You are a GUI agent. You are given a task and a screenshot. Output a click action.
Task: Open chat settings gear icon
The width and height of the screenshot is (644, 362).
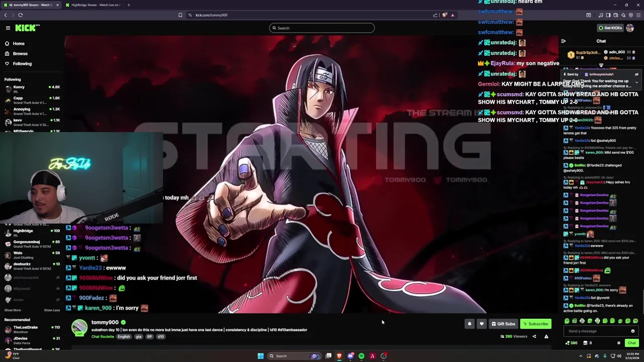coord(619,343)
